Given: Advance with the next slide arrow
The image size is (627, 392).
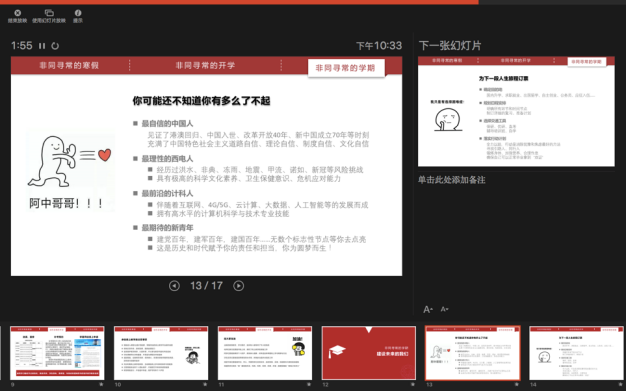Looking at the screenshot, I should 239,286.
